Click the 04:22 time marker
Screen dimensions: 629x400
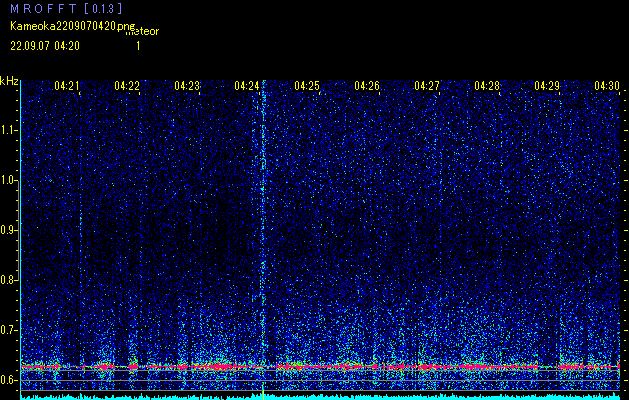127,85
